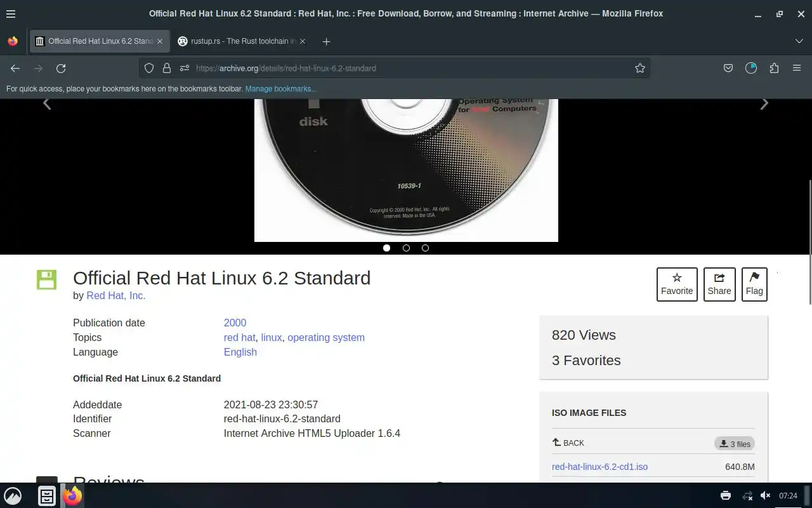Click Manage bookmarks link
Screen dimensions: 812x508
tap(280, 89)
